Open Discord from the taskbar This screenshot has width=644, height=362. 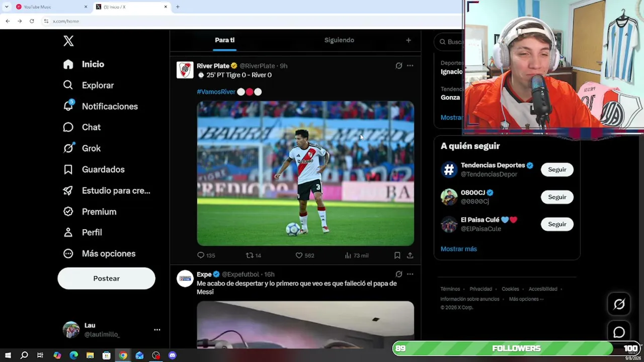173,355
